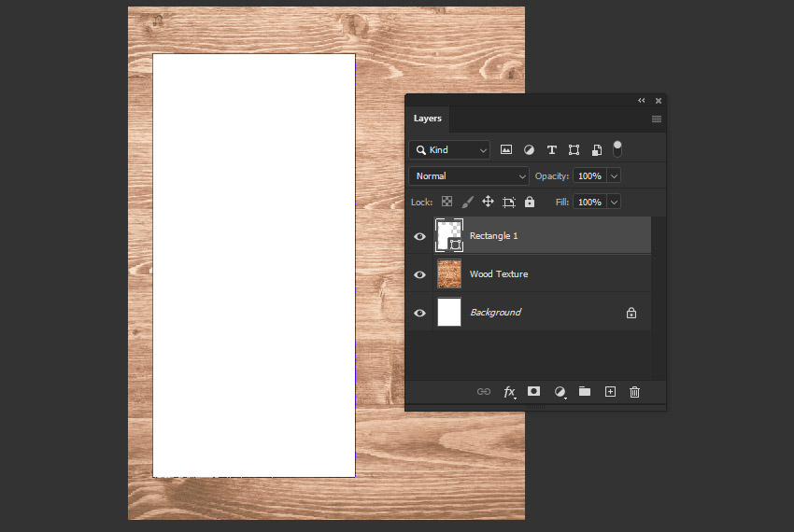Screen dimensions: 794x532
Task: Hide the Background layer
Action: (x=419, y=313)
